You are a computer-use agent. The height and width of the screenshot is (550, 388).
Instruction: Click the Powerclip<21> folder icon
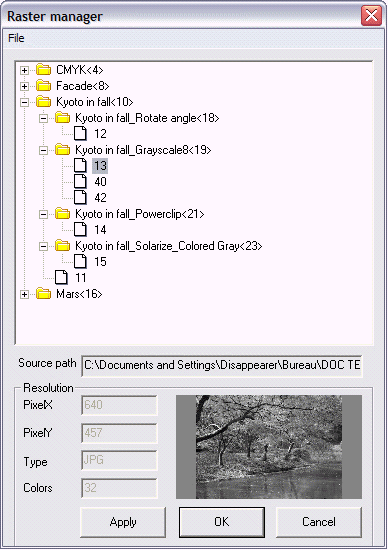(63, 213)
